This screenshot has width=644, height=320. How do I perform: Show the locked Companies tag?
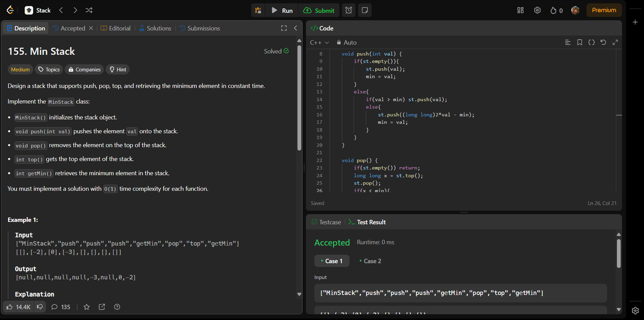pos(84,70)
